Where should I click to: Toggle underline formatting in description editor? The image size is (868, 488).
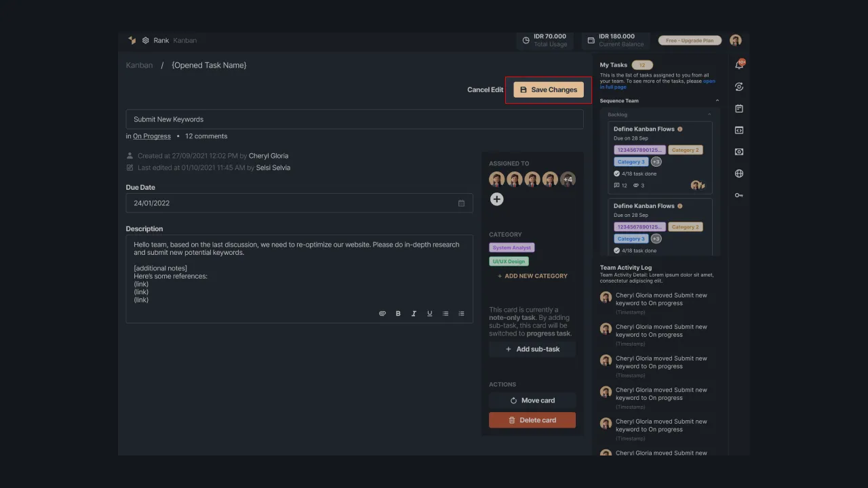point(429,313)
